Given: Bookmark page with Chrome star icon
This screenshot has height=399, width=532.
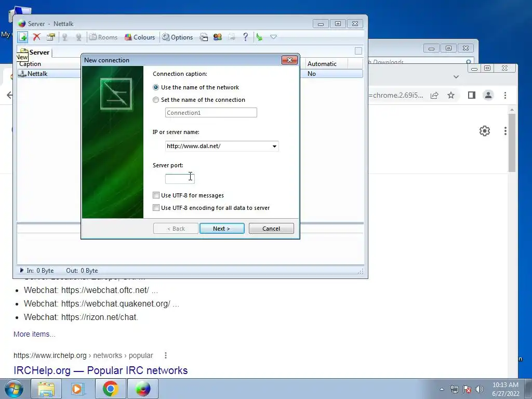Looking at the screenshot, I should [450, 96].
